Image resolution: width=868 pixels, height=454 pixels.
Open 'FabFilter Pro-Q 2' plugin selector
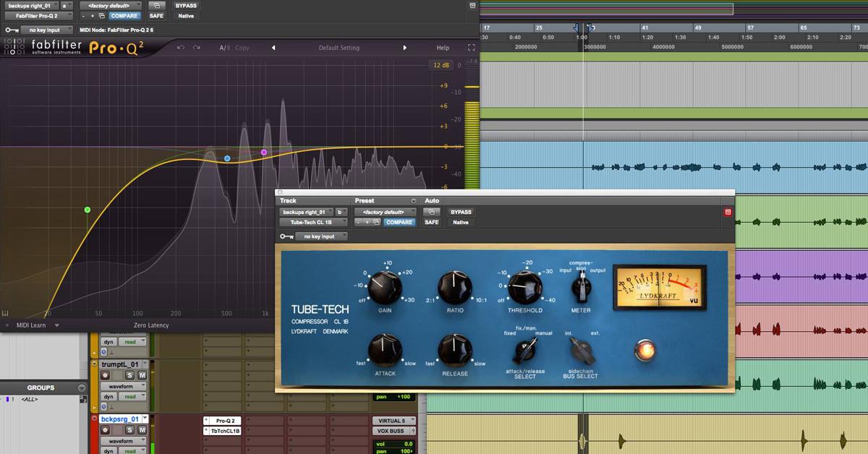click(38, 16)
